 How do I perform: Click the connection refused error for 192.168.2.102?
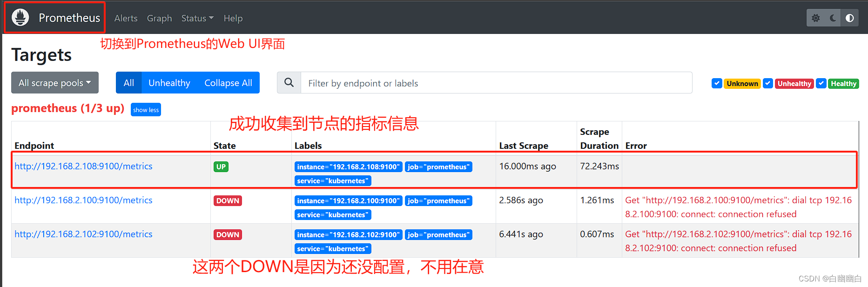739,241
